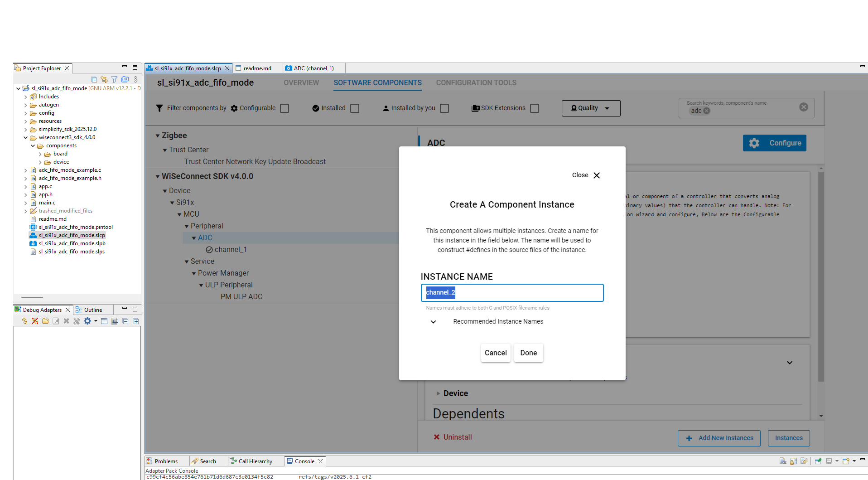Enable the Configurable filter checkbox

(285, 108)
